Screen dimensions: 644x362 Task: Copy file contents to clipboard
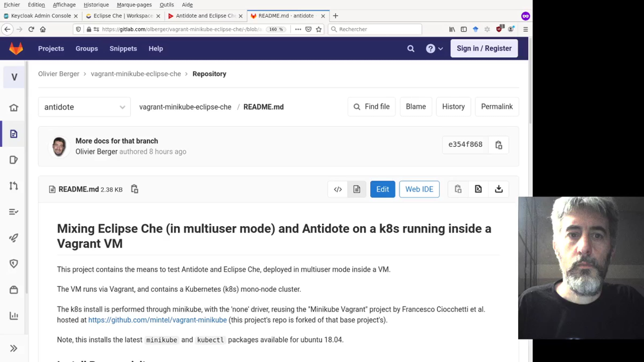pyautogui.click(x=458, y=189)
